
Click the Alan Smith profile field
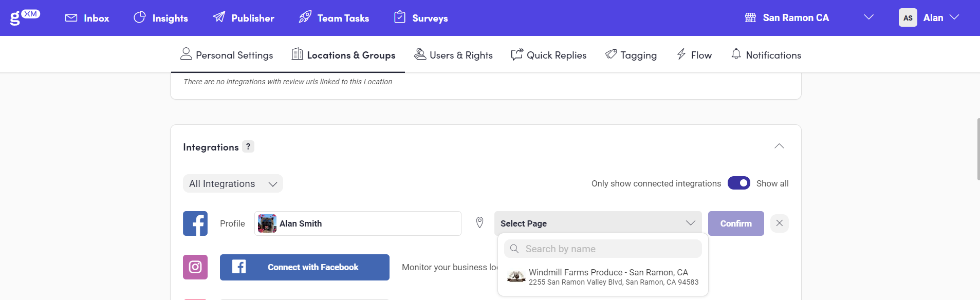click(x=358, y=223)
